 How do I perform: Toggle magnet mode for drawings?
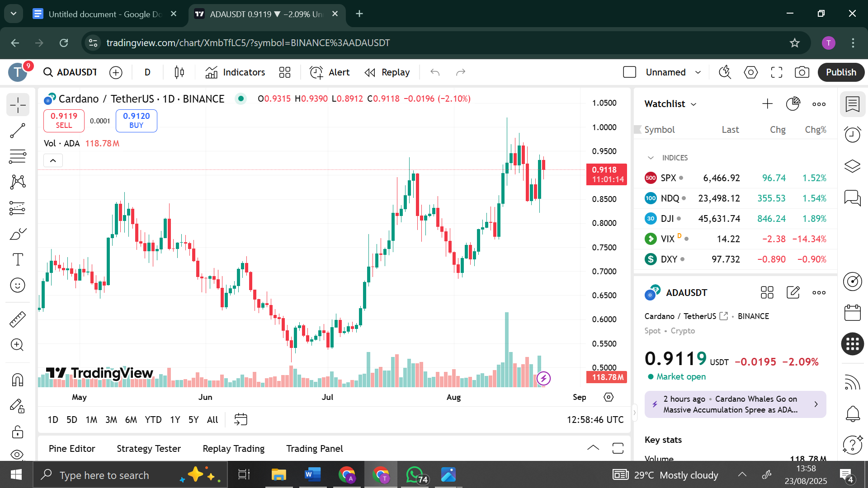[18, 380]
